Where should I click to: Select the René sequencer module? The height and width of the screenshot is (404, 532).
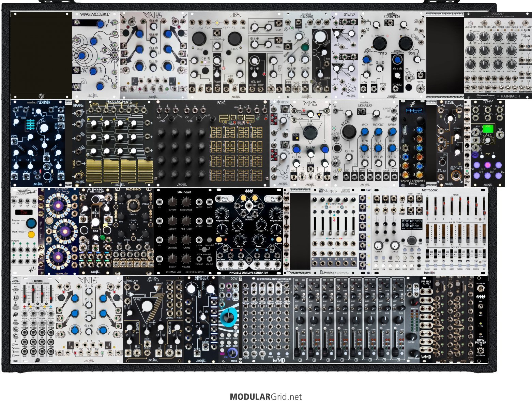(x=212, y=143)
